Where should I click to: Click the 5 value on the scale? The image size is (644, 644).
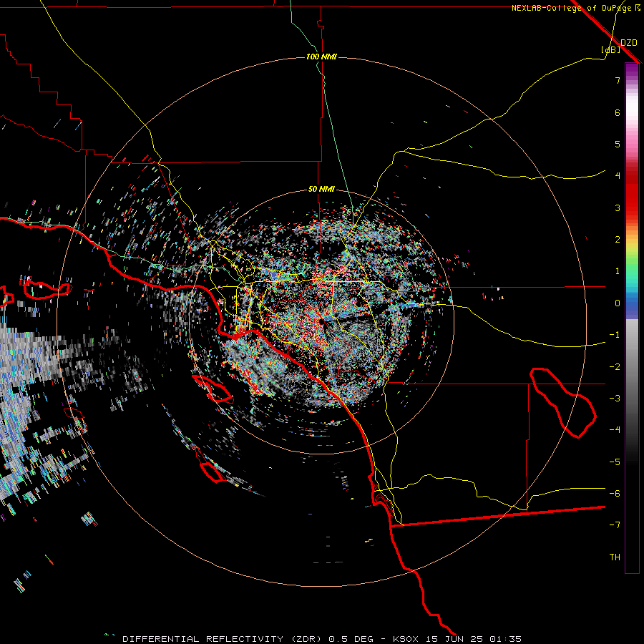(618, 144)
